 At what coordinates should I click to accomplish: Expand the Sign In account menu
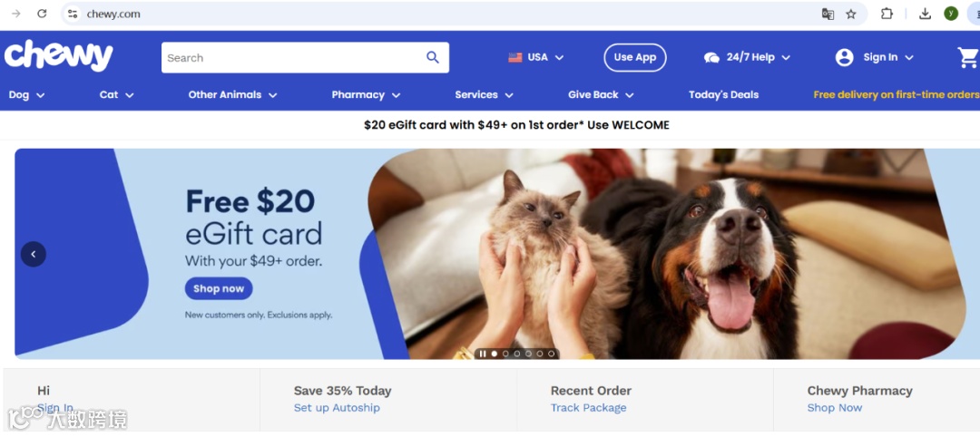pyautogui.click(x=875, y=57)
